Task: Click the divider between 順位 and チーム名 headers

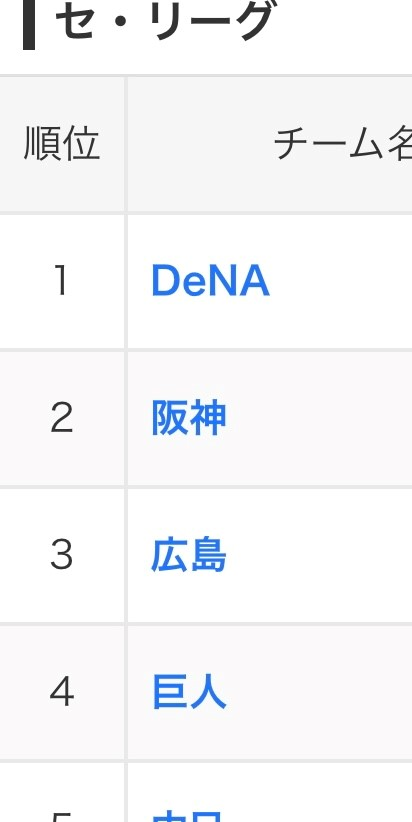Action: (126, 145)
